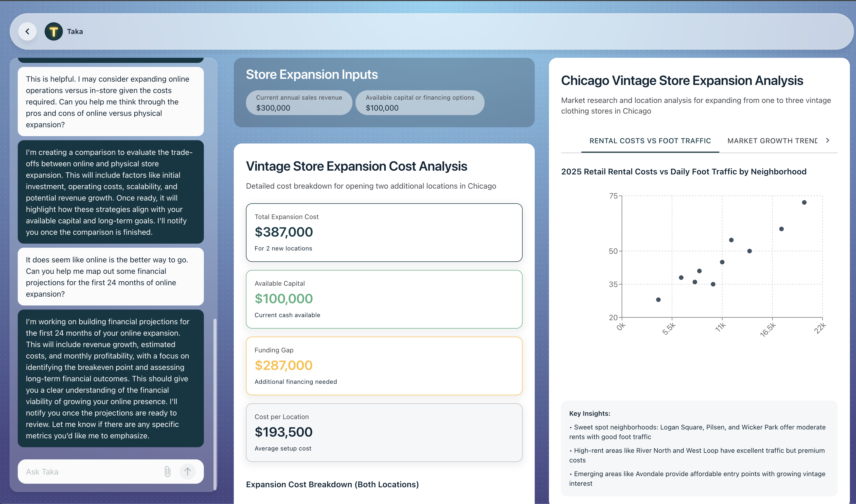The image size is (856, 504).
Task: Select the Funding Gap card
Action: pos(384,366)
